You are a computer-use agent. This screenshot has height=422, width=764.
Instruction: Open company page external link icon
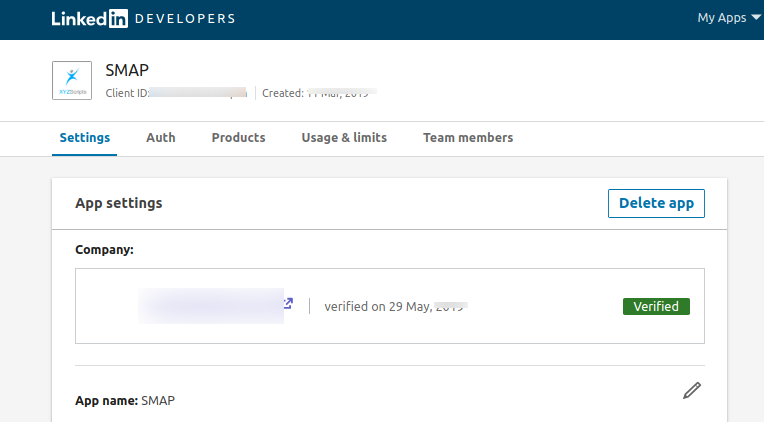coord(288,304)
